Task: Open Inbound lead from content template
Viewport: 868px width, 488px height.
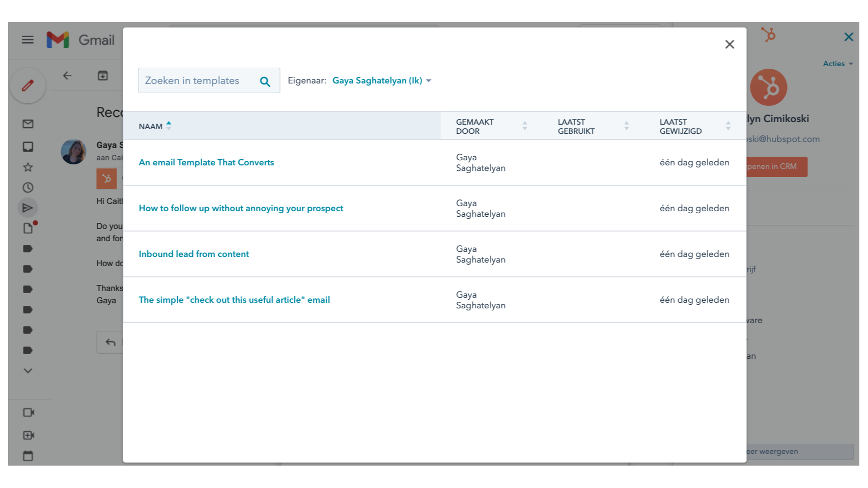Action: click(x=194, y=254)
